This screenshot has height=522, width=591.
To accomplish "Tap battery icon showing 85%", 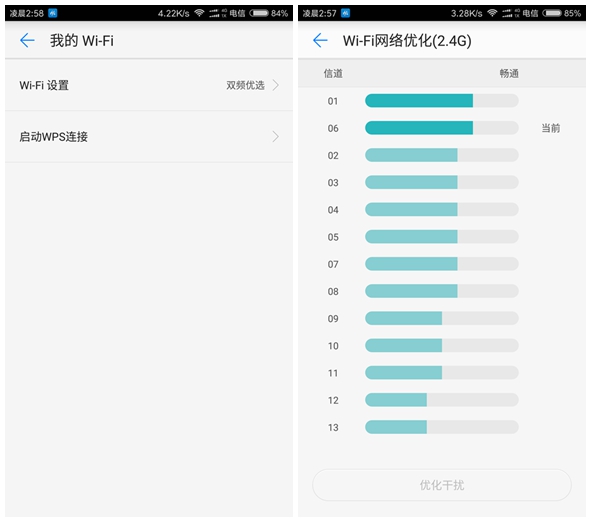I will point(552,13).
